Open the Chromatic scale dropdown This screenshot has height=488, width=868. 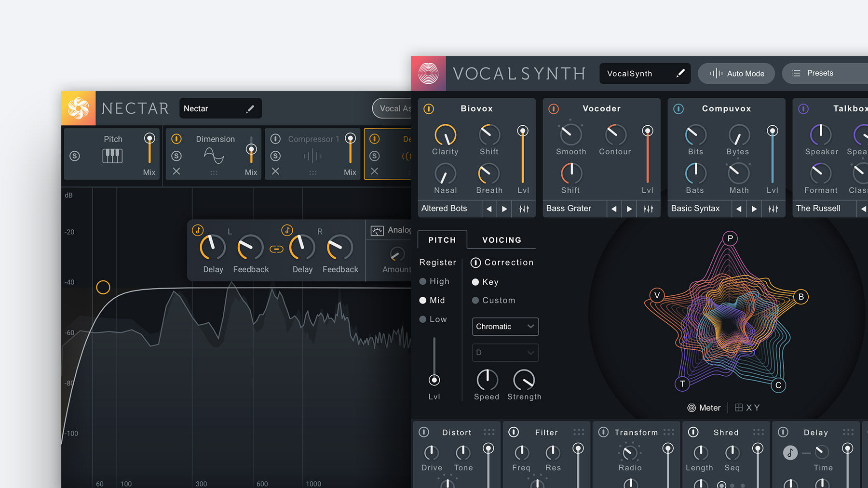click(505, 327)
